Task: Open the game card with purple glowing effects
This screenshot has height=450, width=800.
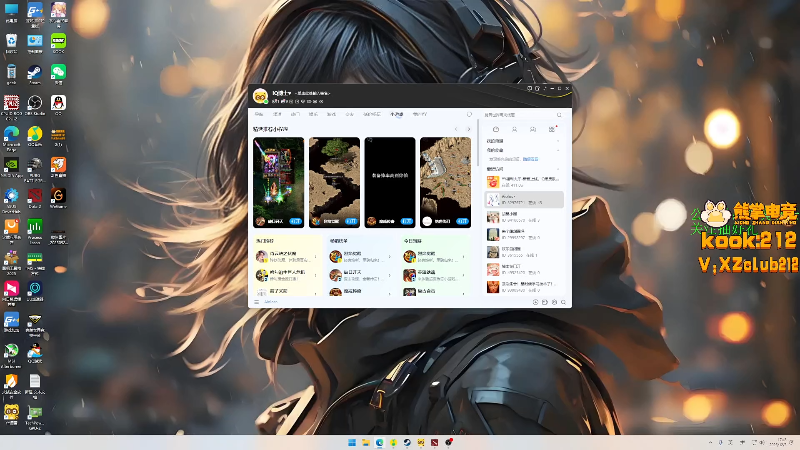Action: coord(279,182)
